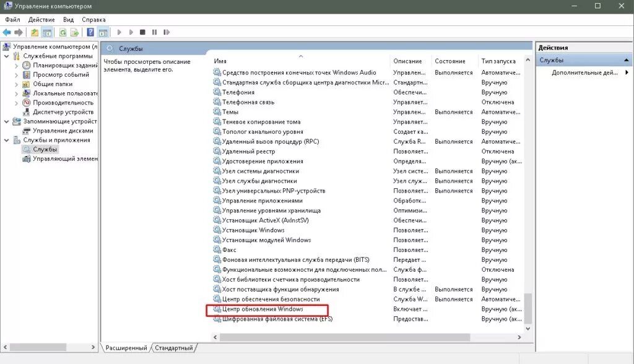Select Шифрованная файловая система (EFS) service

point(277,319)
